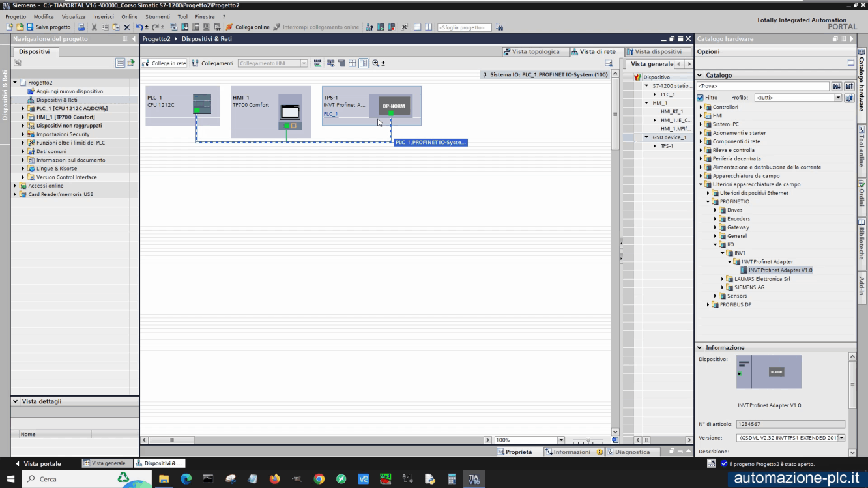The height and width of the screenshot is (488, 868).
Task: Click the zoom magnifier icon in network toolbar
Action: pos(376,63)
